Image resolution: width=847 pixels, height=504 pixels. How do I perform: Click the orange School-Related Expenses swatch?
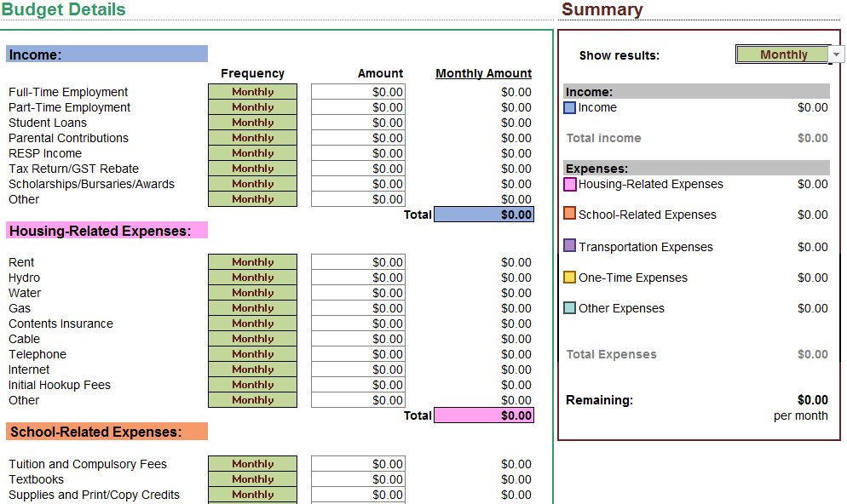tap(570, 213)
